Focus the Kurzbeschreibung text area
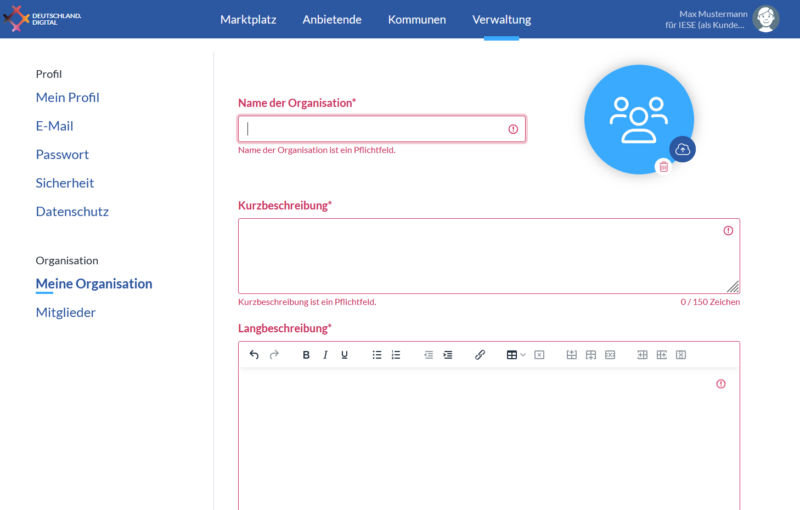 pyautogui.click(x=489, y=256)
